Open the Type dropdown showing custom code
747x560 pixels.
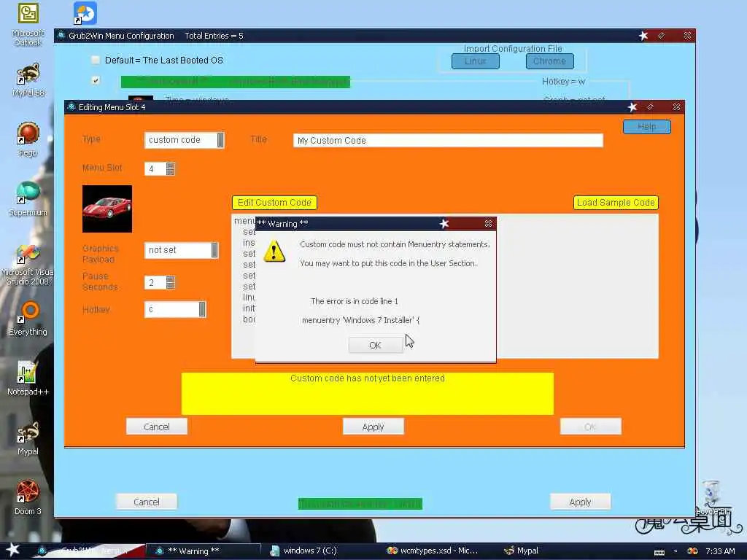[x=185, y=140]
